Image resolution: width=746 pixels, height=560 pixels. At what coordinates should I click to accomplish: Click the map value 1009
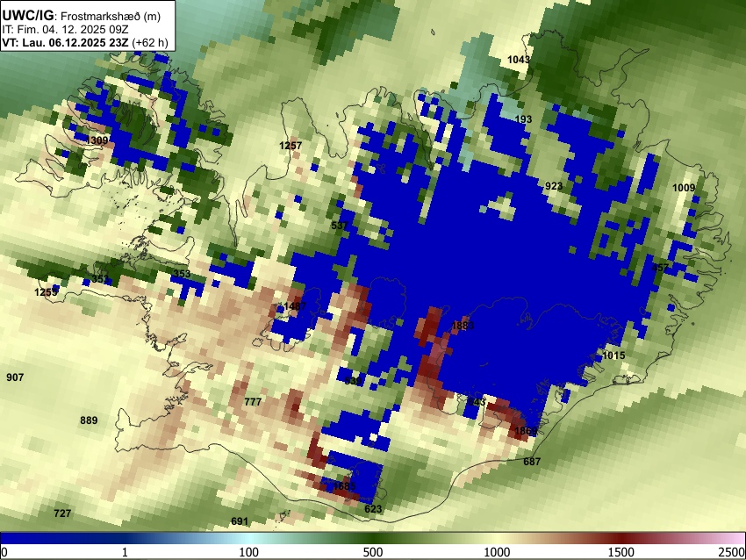click(x=684, y=188)
